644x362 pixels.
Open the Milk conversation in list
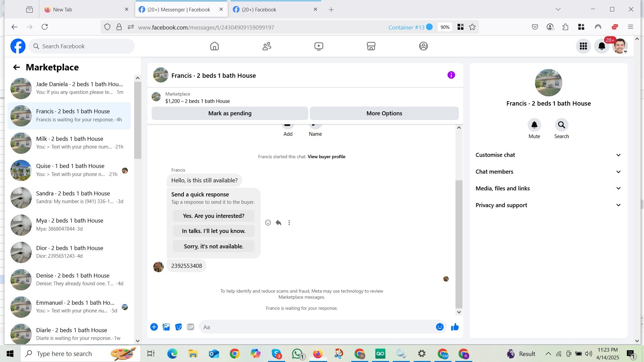click(x=69, y=143)
